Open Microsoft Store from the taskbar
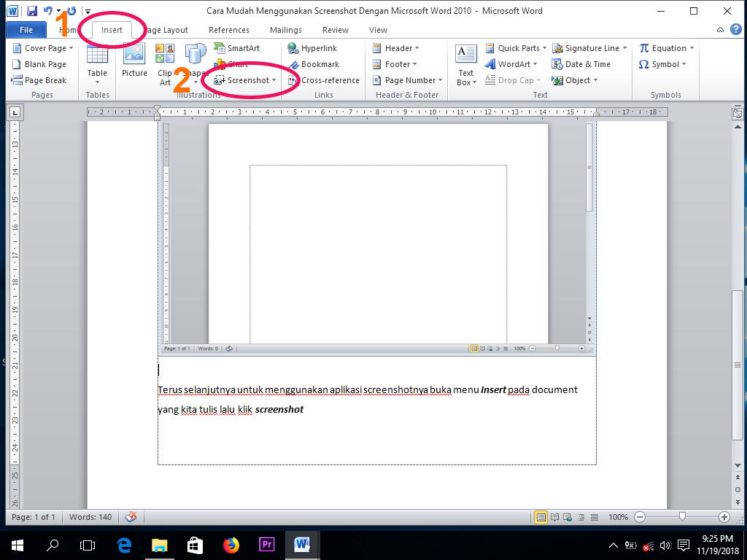This screenshot has width=747, height=560. [x=196, y=545]
